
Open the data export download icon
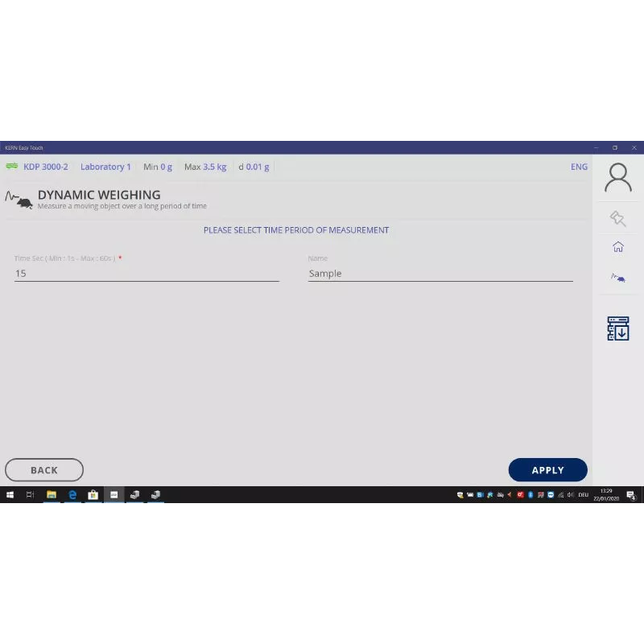617,328
